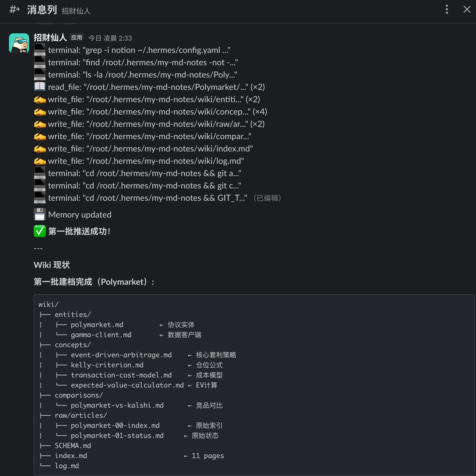
Task: Click polymarket-vs-kalshi.md in the code block
Action: coord(117,405)
